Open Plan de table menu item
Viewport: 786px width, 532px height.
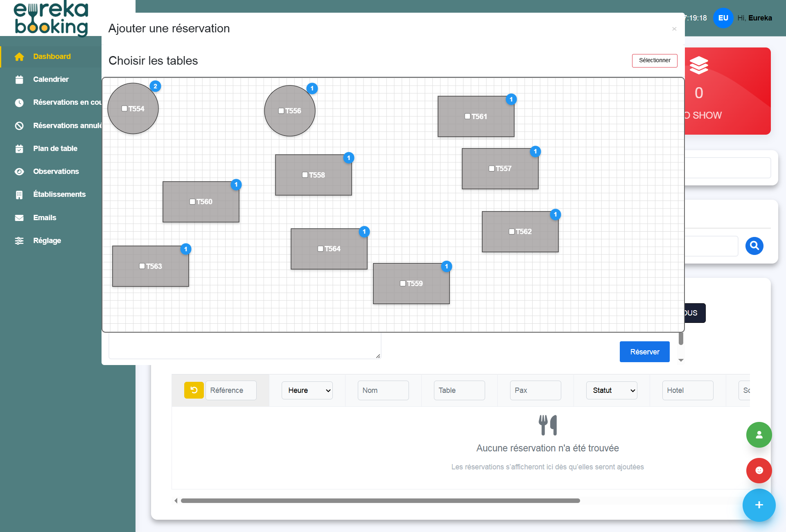click(x=55, y=149)
